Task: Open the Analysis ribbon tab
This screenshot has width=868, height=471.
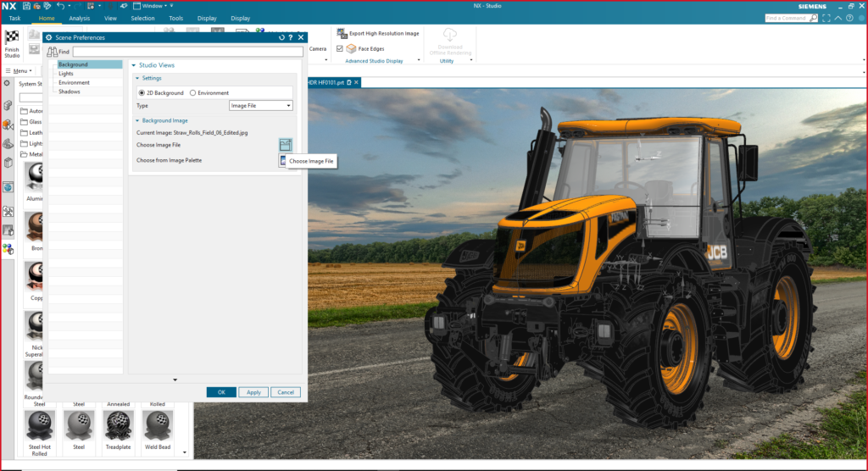Action: (x=79, y=19)
